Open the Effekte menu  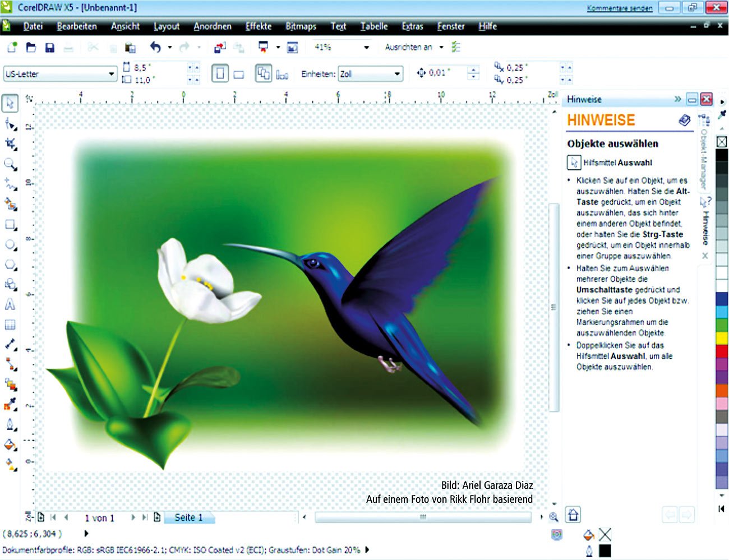tap(259, 26)
